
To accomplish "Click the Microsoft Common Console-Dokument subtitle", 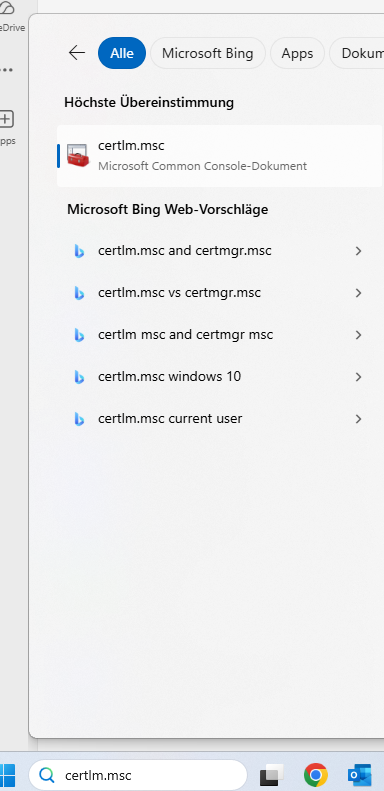I will [x=202, y=166].
